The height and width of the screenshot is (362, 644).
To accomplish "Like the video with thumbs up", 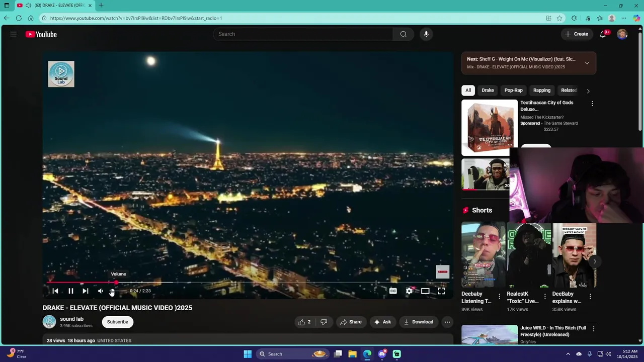I will point(304,322).
